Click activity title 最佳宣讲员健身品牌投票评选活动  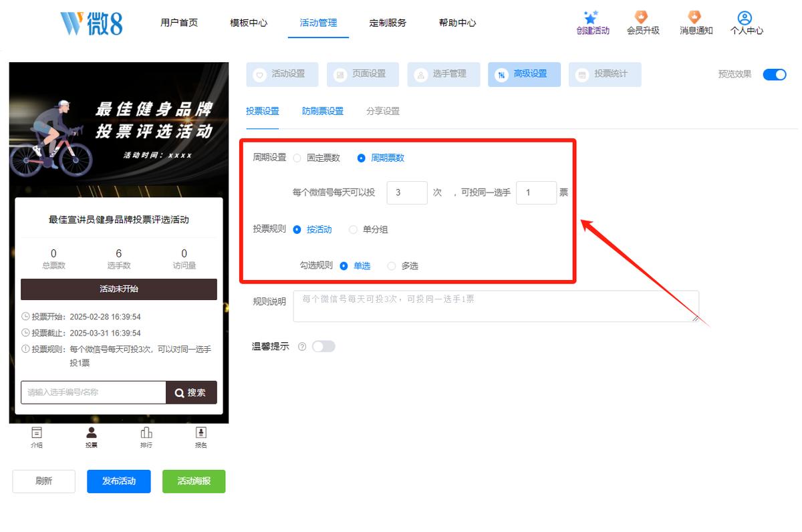119,219
